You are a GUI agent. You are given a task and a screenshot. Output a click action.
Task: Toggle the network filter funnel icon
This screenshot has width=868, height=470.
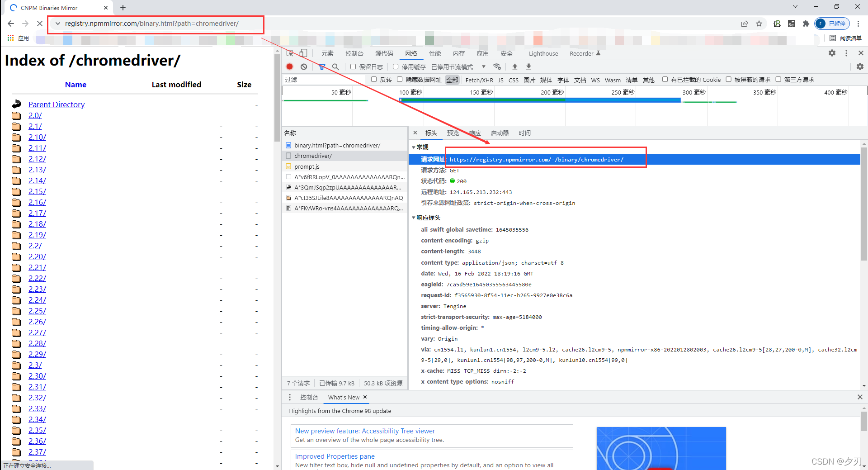[x=322, y=66]
